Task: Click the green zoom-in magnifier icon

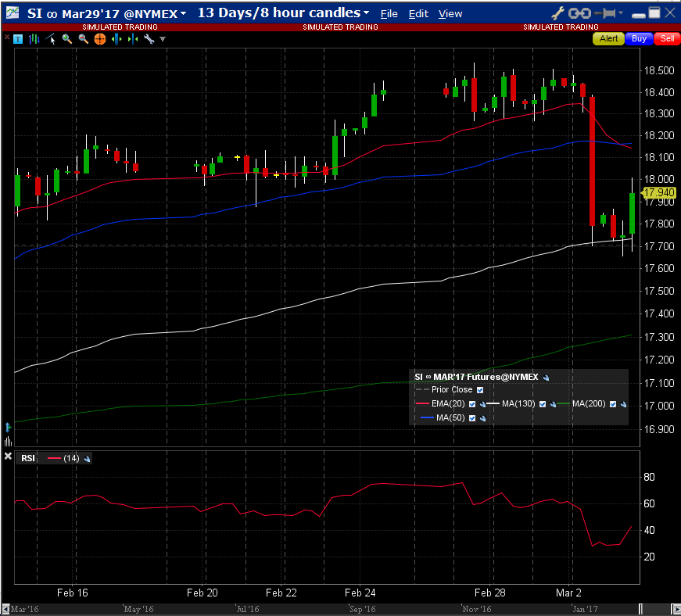Action: coord(67,39)
